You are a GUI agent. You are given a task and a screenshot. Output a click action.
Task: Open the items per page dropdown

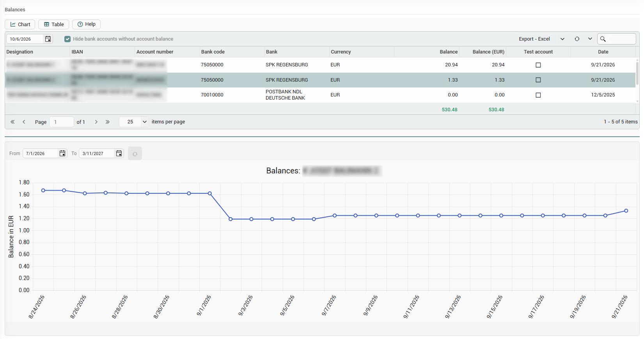point(134,122)
